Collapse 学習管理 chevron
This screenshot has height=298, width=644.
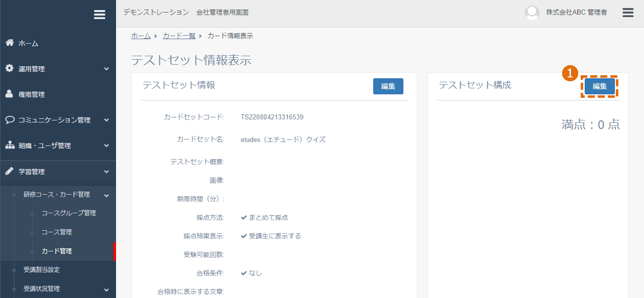[106, 172]
